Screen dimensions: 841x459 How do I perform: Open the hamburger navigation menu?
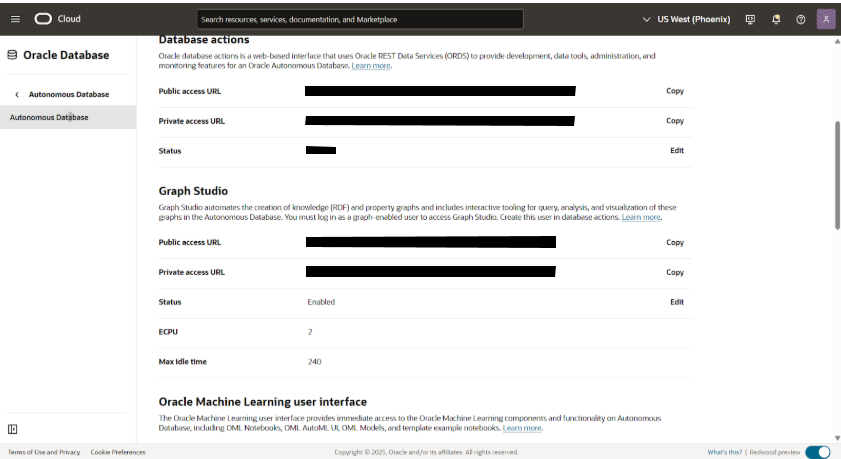tap(15, 19)
